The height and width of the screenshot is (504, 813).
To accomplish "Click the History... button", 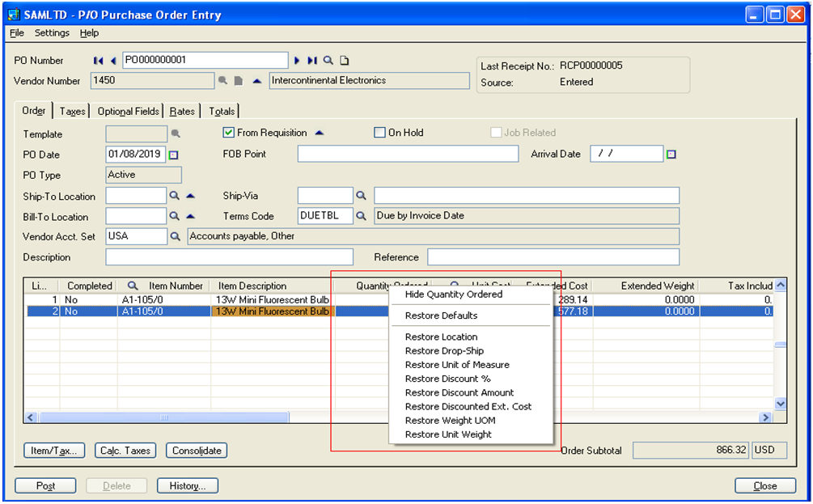I will point(187,486).
